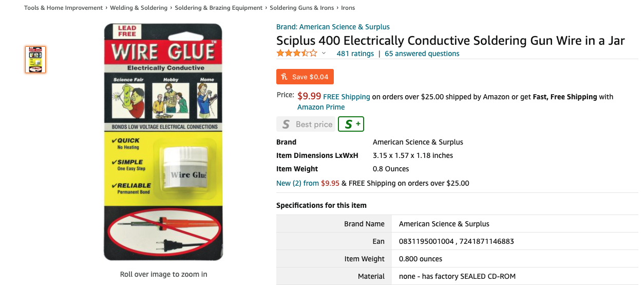Click the main Wire Glue product image

pyautogui.click(x=163, y=142)
